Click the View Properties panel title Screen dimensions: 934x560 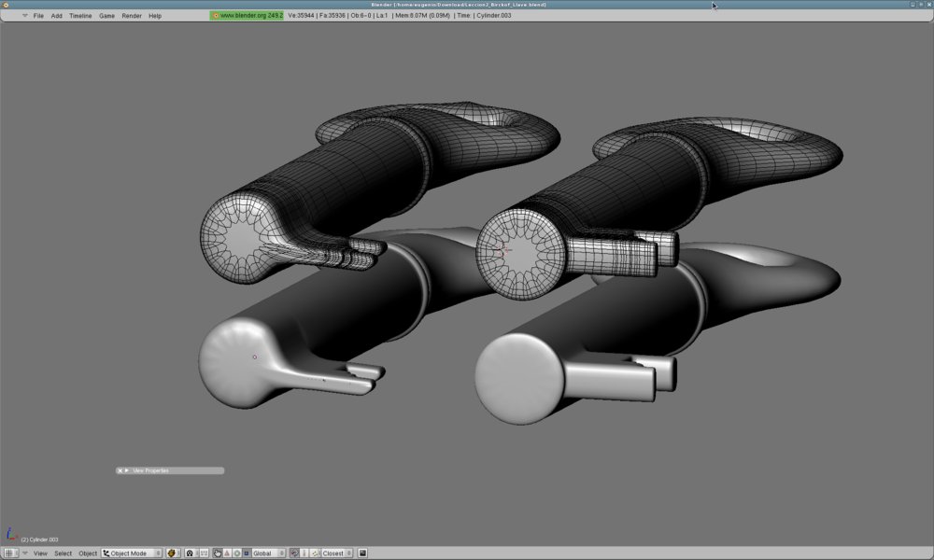(x=150, y=470)
